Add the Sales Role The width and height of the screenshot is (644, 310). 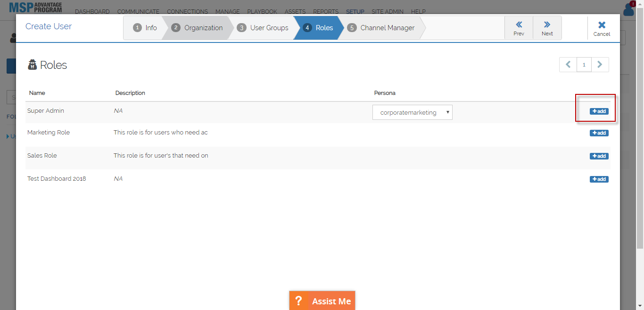(x=599, y=156)
